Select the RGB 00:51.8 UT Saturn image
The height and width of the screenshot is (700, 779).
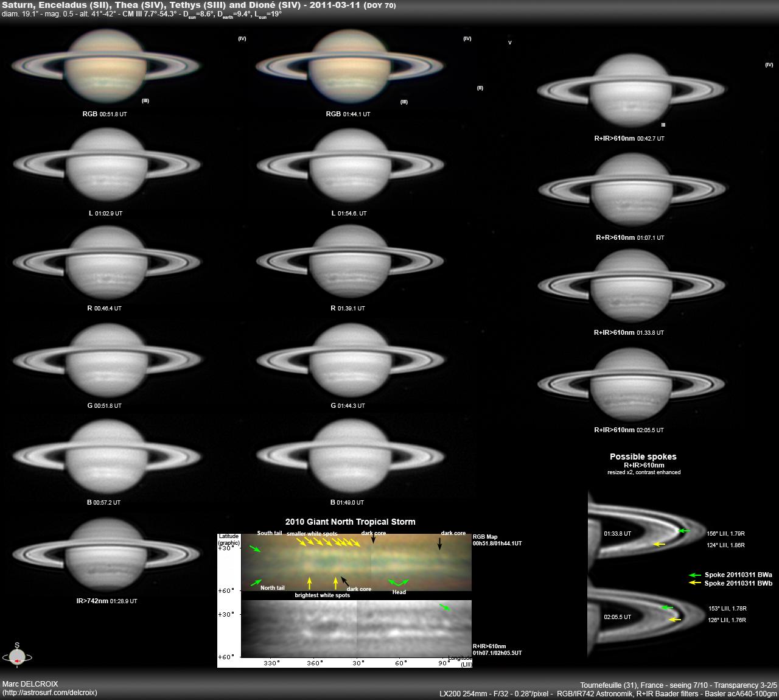tap(107, 65)
